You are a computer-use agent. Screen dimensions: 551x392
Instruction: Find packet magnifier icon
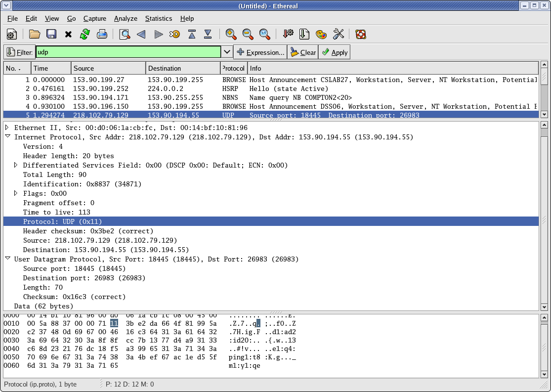coord(125,34)
